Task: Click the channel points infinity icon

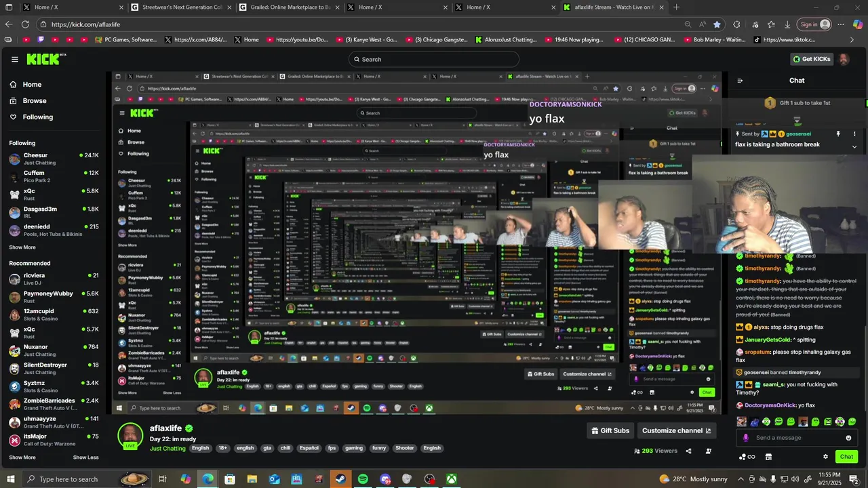Action: (x=749, y=457)
